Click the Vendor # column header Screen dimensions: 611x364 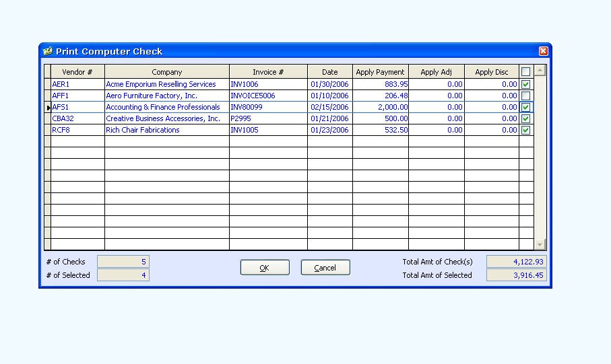77,72
